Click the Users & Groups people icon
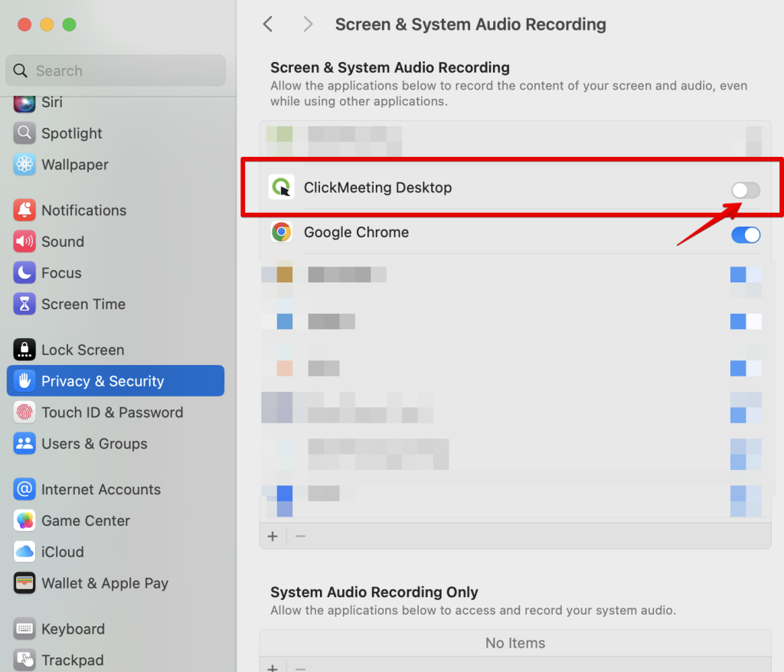Screen dimensions: 784x672 point(24,443)
